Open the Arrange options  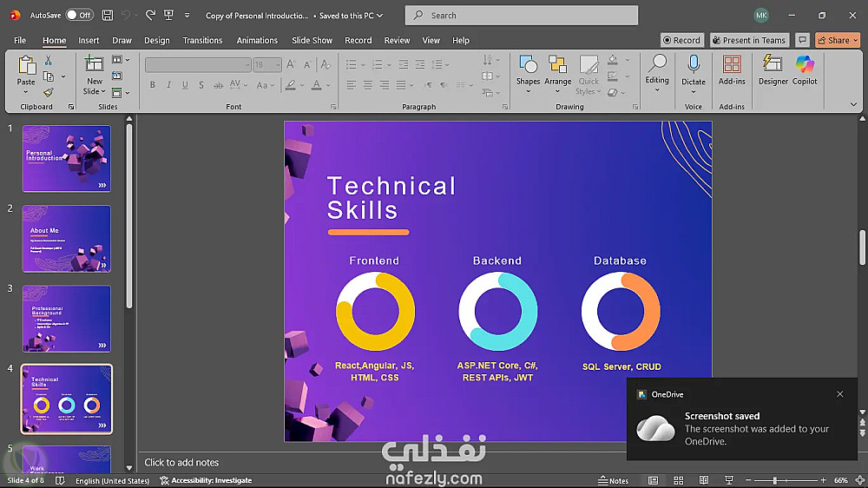coord(557,74)
